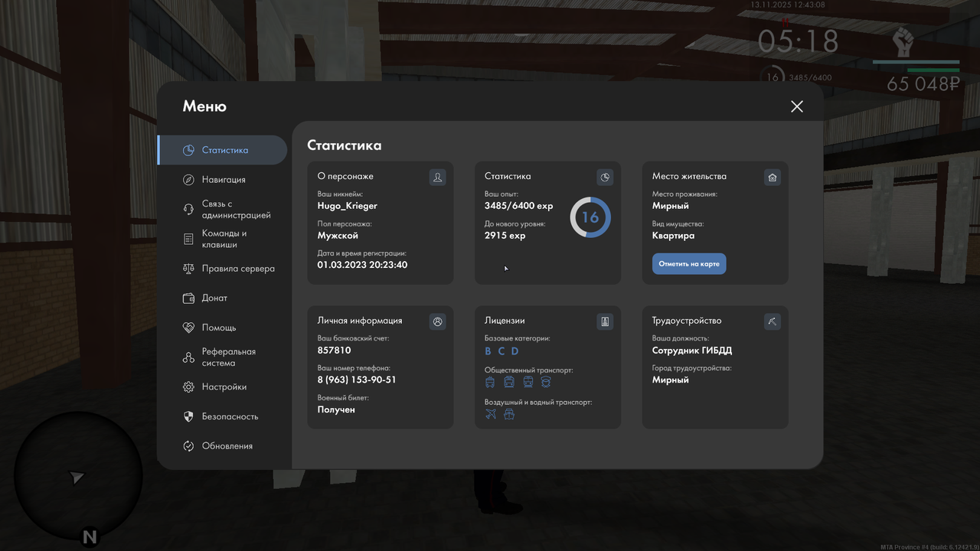The image size is (980, 551).
Task: Click the property type Квартира
Action: (674, 236)
